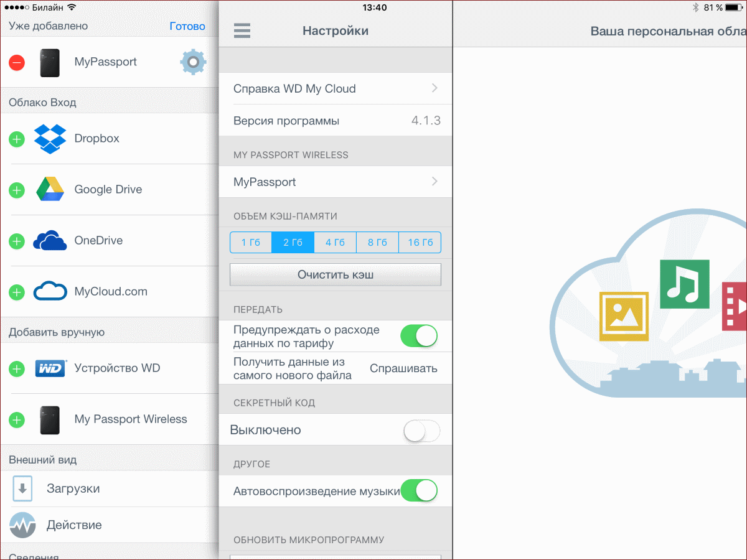Open MyPassport row under My Passport Wireless
747x560 pixels.
click(335, 182)
